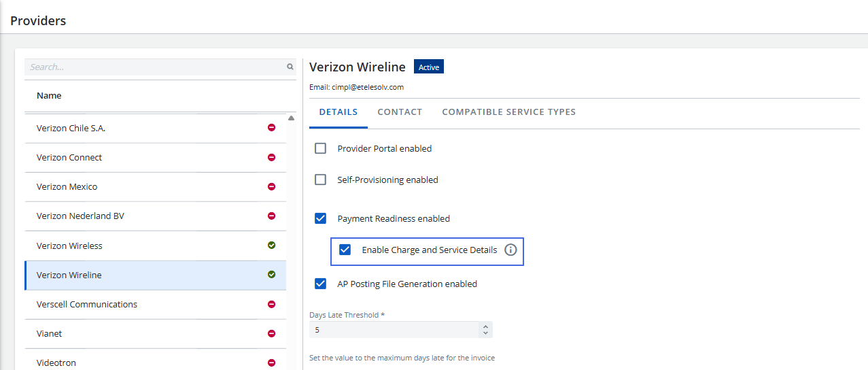Click the red status icon next to Verscell Communications
The height and width of the screenshot is (370, 868).
pos(271,304)
